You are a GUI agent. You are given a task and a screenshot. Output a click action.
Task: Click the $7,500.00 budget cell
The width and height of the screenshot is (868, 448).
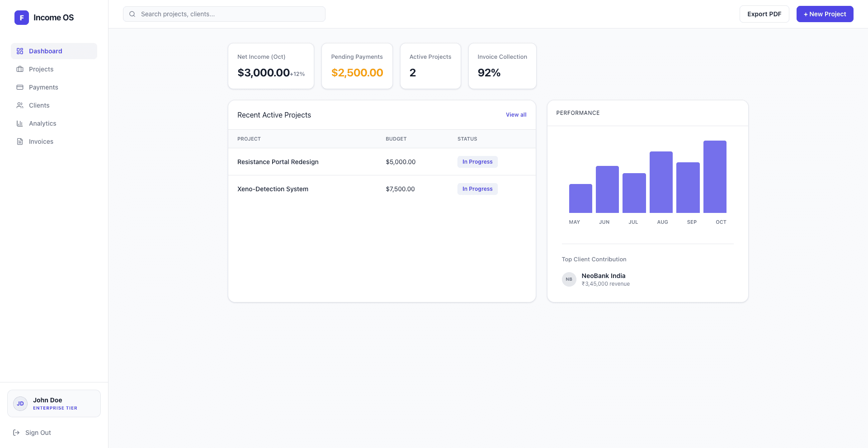(x=400, y=189)
